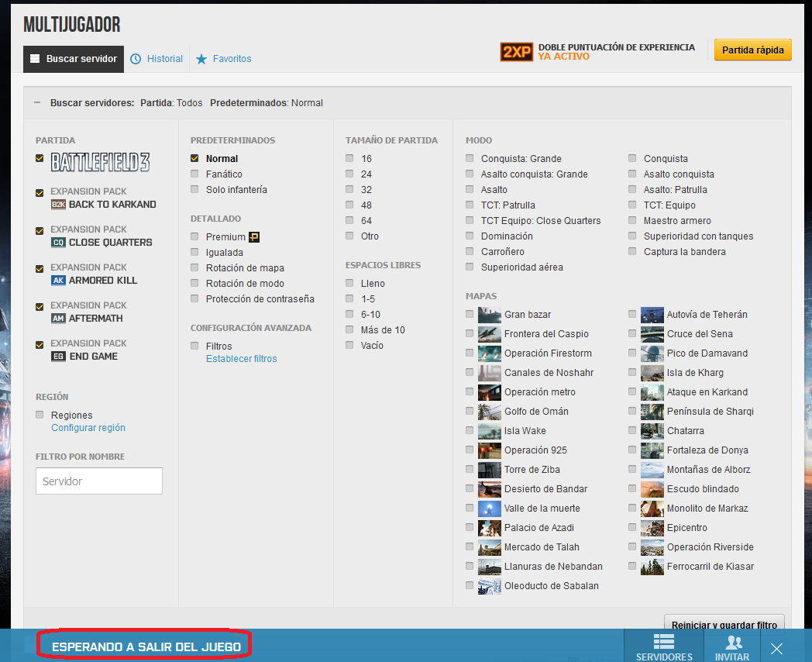This screenshot has width=812, height=662.
Task: Open the Establecer filtros link
Action: pyautogui.click(x=241, y=359)
